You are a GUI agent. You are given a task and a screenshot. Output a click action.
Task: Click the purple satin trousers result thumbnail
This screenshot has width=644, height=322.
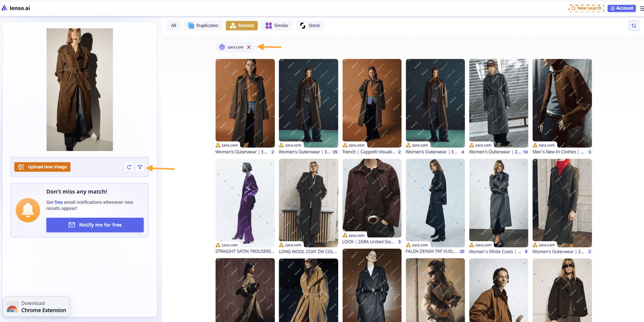(x=245, y=203)
